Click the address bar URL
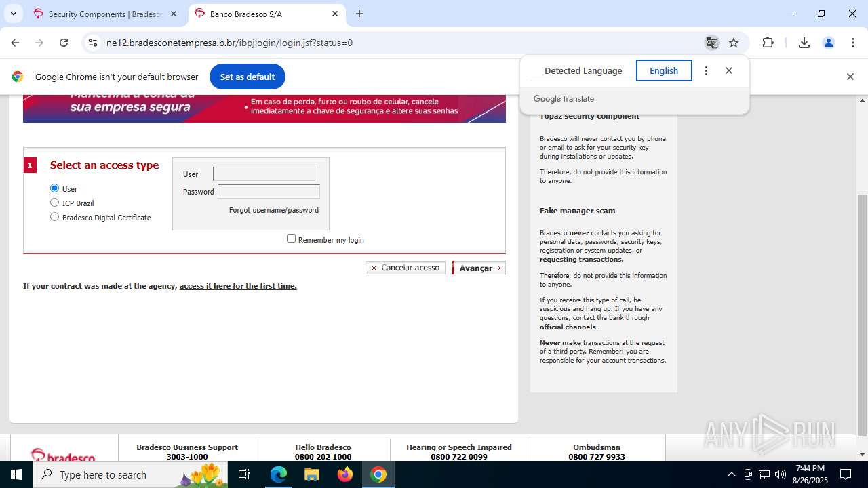 click(229, 43)
